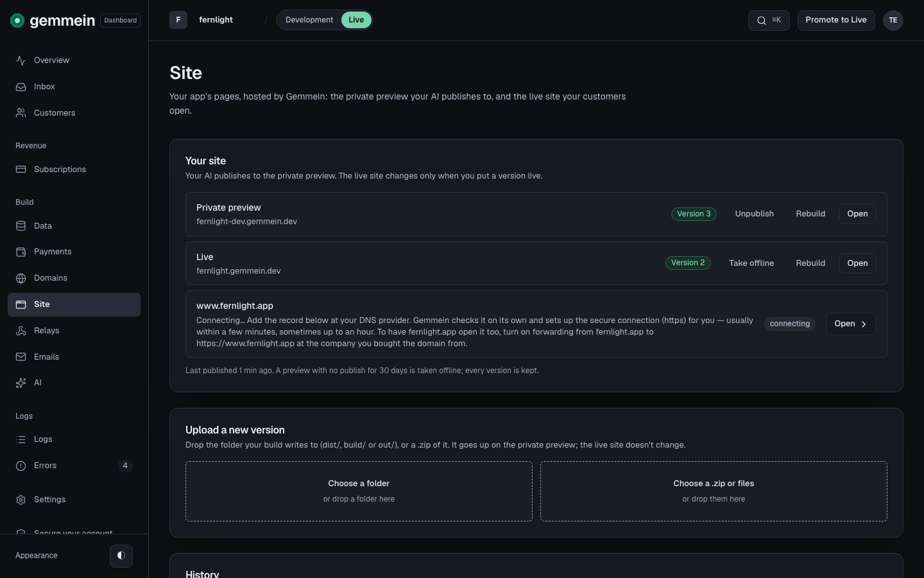Open the TE account avatar menu

coord(893,21)
